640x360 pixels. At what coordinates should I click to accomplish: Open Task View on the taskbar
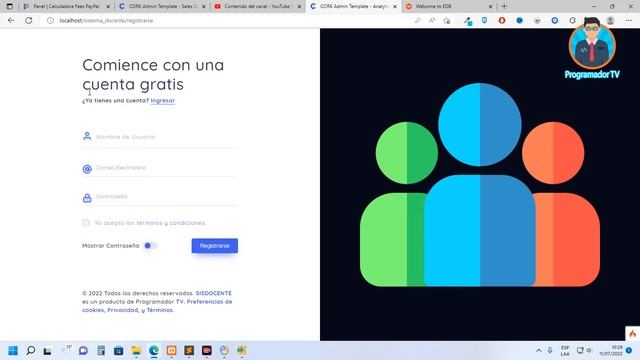pyautogui.click(x=47, y=351)
